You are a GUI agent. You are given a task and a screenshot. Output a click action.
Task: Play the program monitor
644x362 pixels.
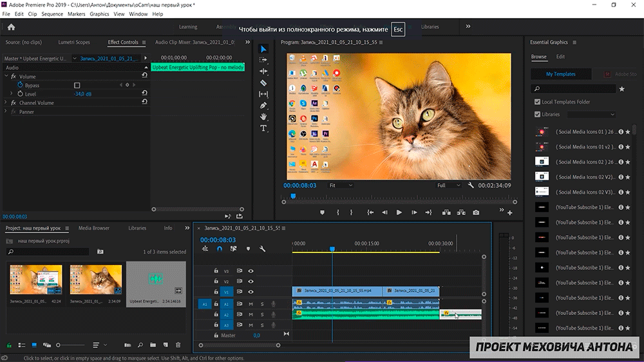point(399,213)
